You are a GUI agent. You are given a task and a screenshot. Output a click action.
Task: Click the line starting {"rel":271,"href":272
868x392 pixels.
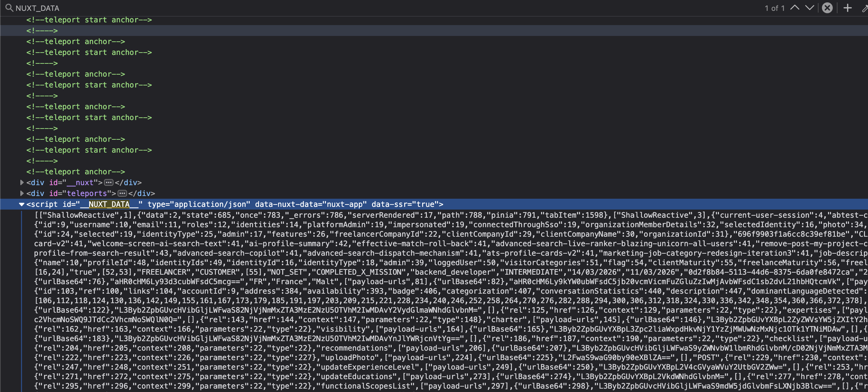point(451,376)
